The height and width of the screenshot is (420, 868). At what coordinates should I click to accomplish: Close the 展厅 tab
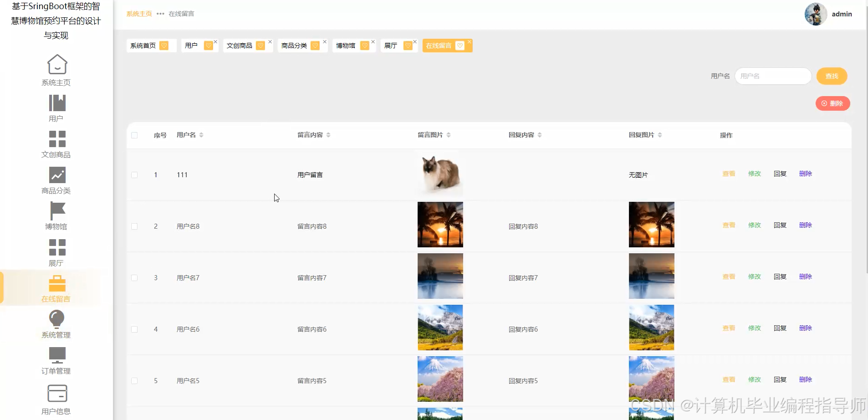(415, 41)
